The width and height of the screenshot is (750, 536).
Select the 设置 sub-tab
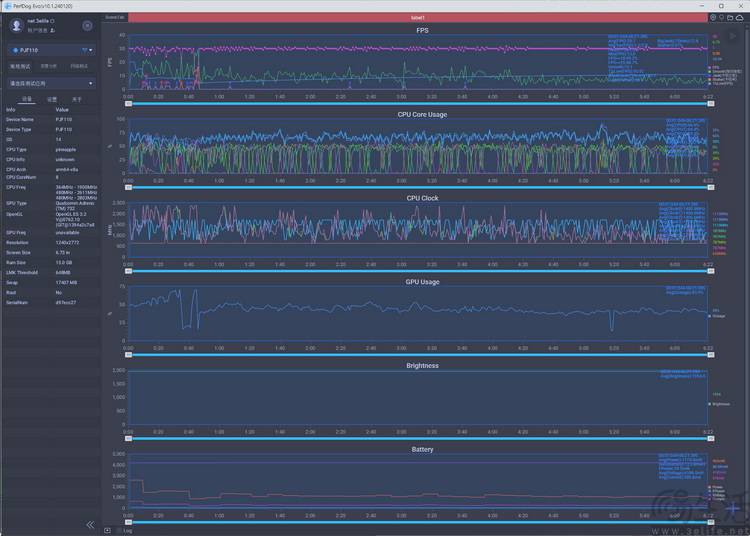(x=52, y=99)
